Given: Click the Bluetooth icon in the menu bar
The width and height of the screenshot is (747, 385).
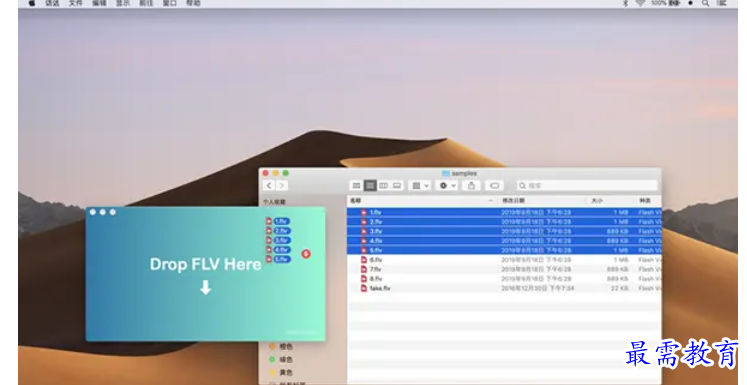Looking at the screenshot, I should point(626,3).
